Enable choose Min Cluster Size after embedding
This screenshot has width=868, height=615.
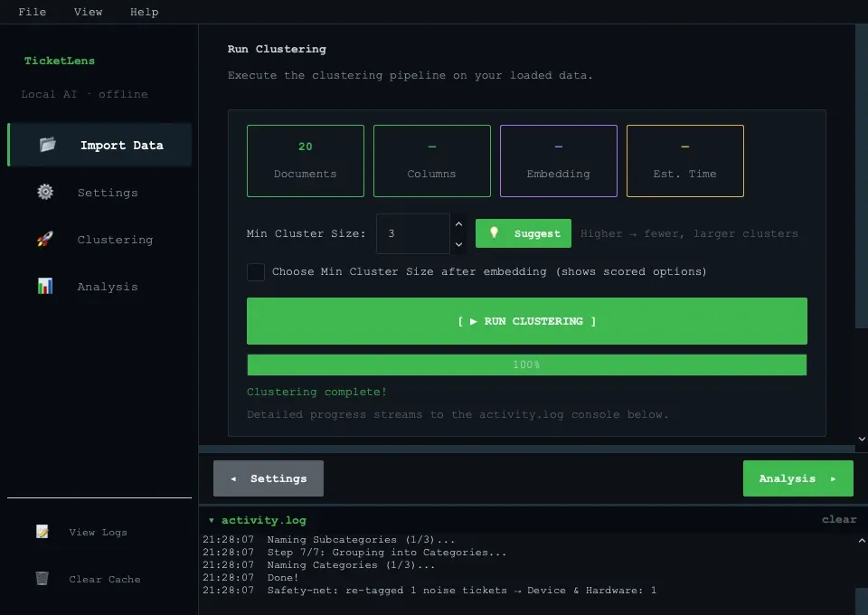[256, 272]
